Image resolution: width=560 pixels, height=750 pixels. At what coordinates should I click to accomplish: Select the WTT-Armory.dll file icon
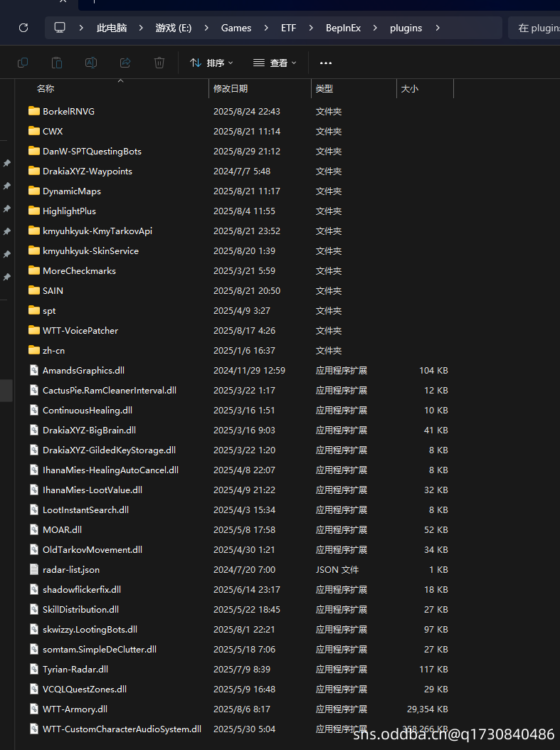pos(34,709)
